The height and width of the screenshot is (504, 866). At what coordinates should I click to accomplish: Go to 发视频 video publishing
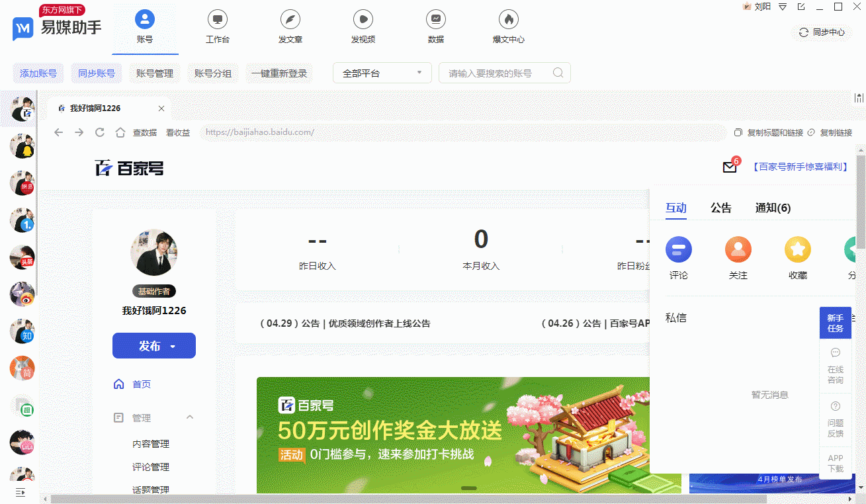coord(363,27)
